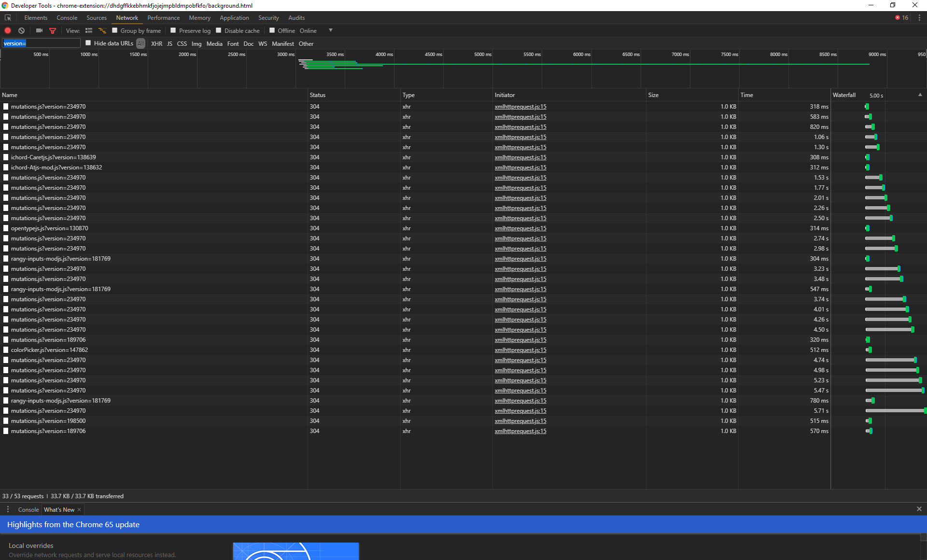The width and height of the screenshot is (927, 560).
Task: Click the 16 error count badge
Action: pyautogui.click(x=901, y=17)
